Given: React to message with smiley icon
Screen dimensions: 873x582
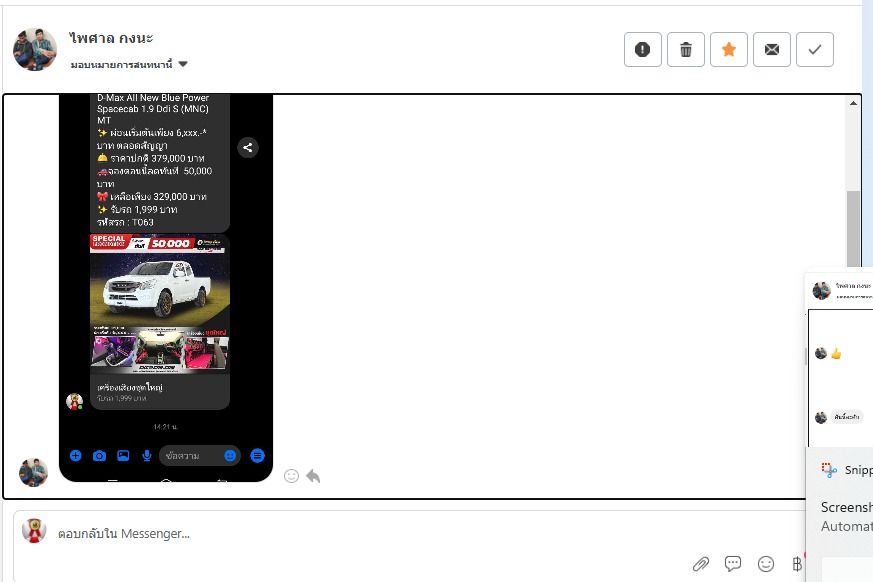Looking at the screenshot, I should [x=291, y=476].
